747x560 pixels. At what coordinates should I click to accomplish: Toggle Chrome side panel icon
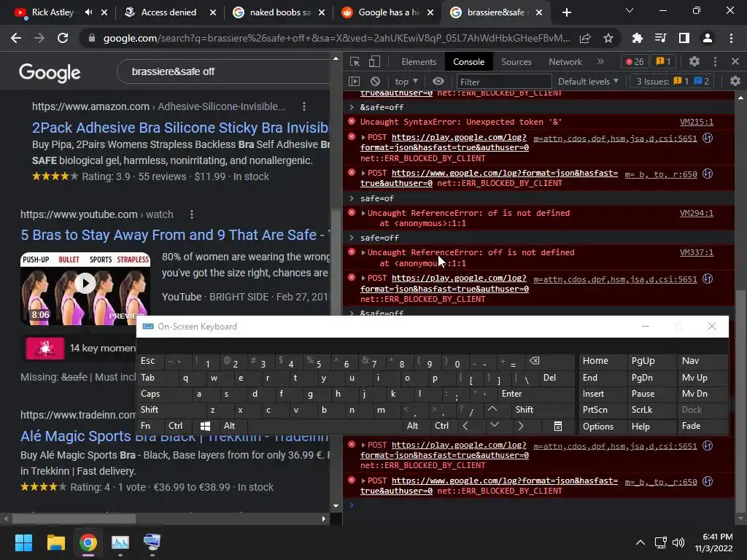pos(684,38)
